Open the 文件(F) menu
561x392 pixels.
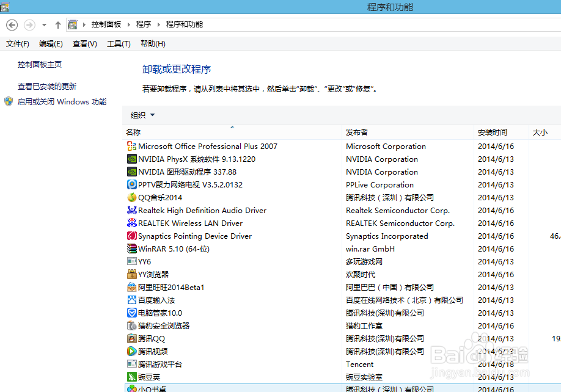click(x=17, y=43)
